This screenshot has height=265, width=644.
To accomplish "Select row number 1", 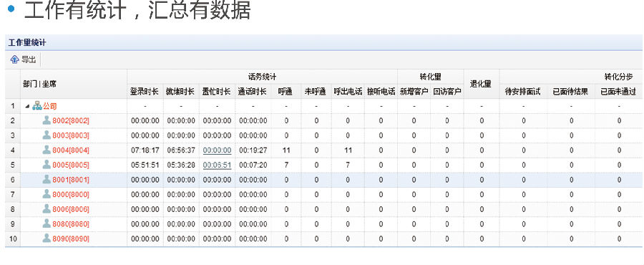I will (12, 106).
